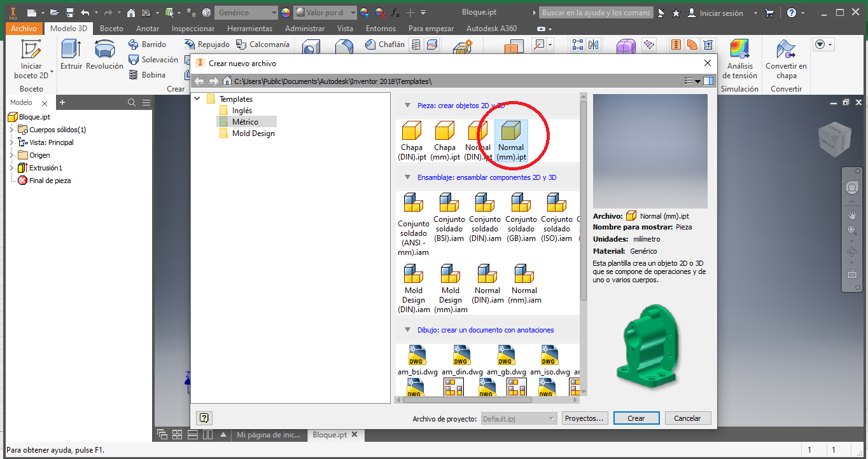This screenshot has width=868, height=459.
Task: Collapse the Pieza section
Action: coord(408,106)
